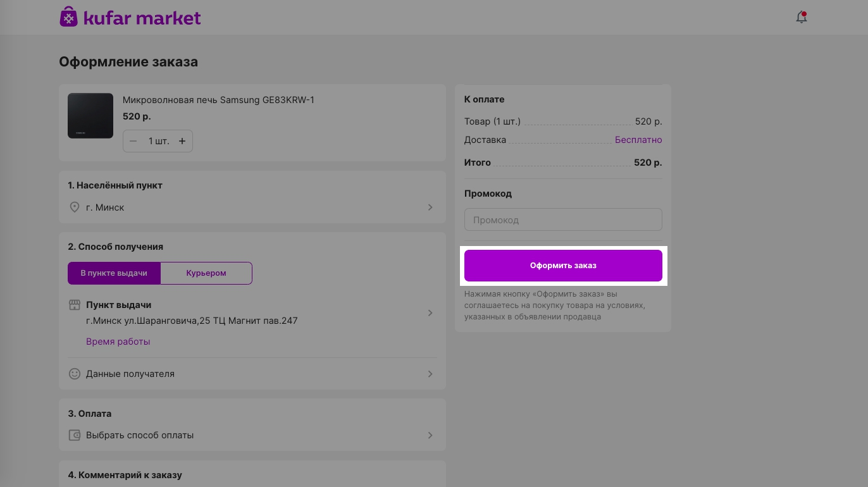The height and width of the screenshot is (487, 868).
Task: Click the Оформить заказ button
Action: click(563, 266)
